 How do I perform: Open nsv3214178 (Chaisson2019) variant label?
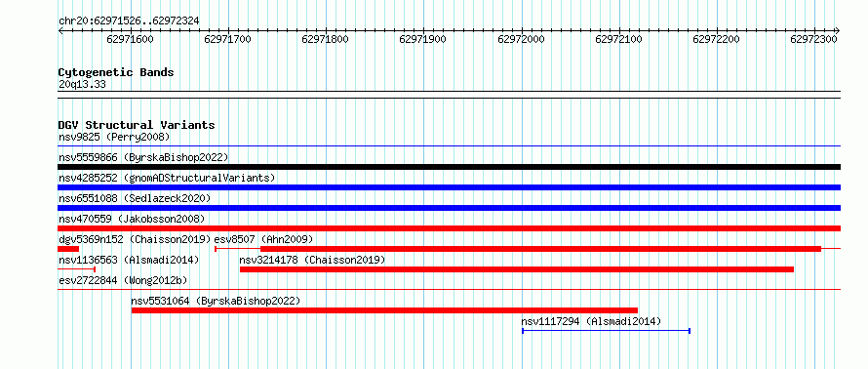tap(312, 260)
